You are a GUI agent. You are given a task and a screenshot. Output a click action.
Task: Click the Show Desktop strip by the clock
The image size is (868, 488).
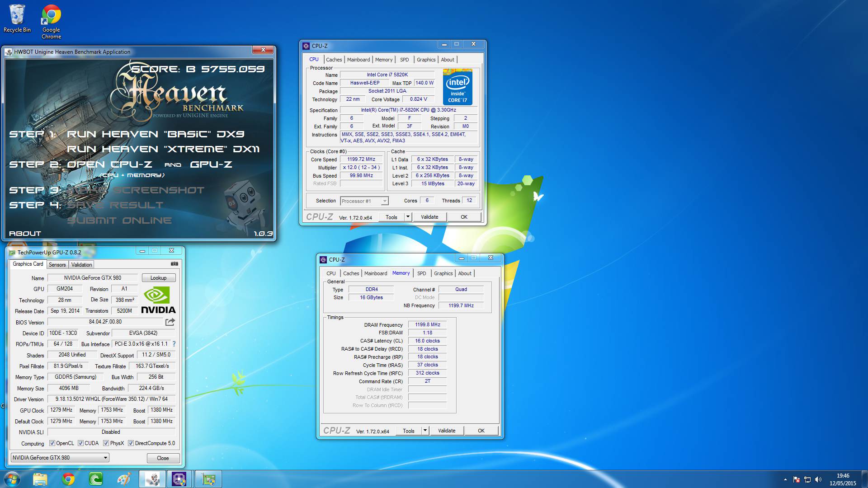tap(864, 479)
